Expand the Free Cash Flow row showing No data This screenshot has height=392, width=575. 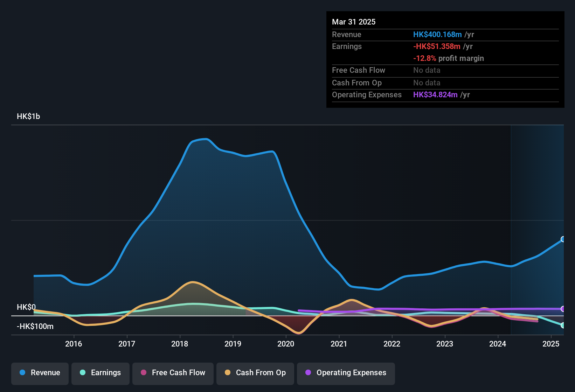pyautogui.click(x=359, y=70)
